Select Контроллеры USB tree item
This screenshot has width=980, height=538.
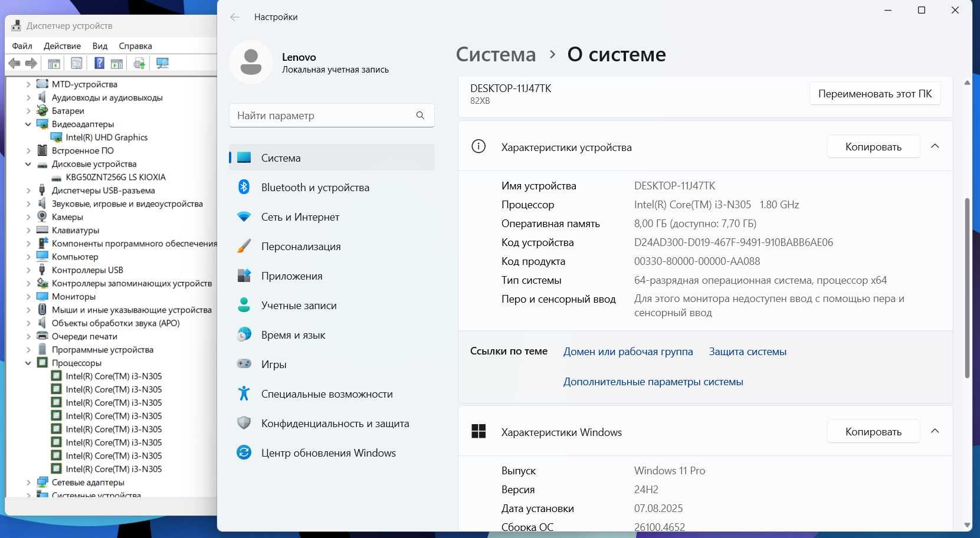click(87, 270)
